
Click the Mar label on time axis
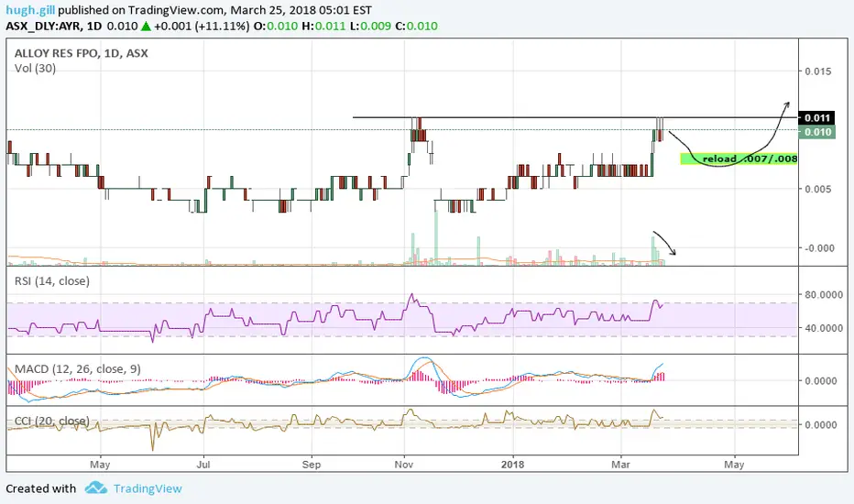[621, 465]
